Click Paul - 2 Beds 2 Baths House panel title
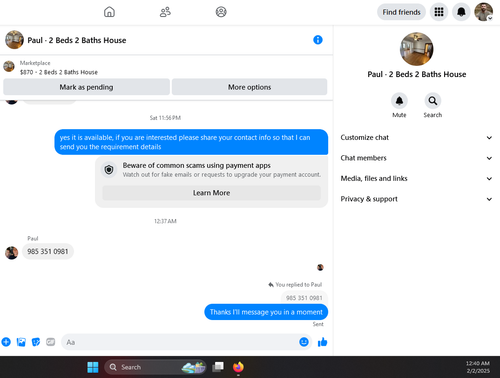 (x=417, y=74)
